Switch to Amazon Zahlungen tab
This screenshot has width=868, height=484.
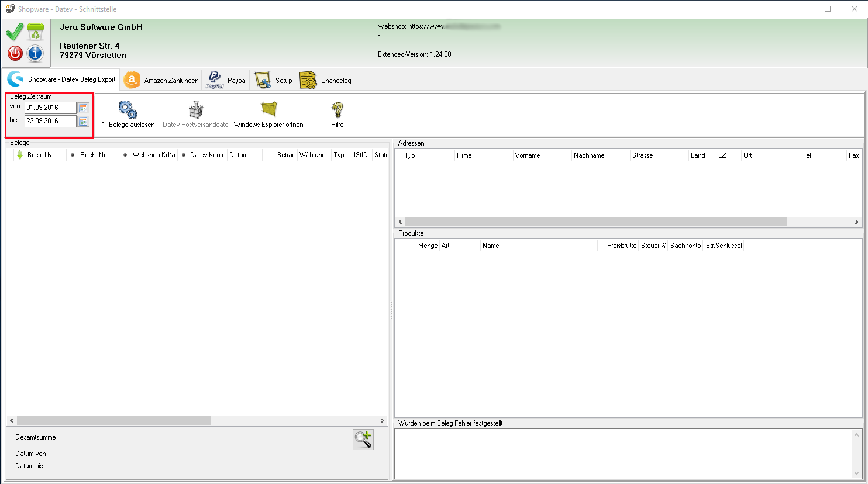161,81
